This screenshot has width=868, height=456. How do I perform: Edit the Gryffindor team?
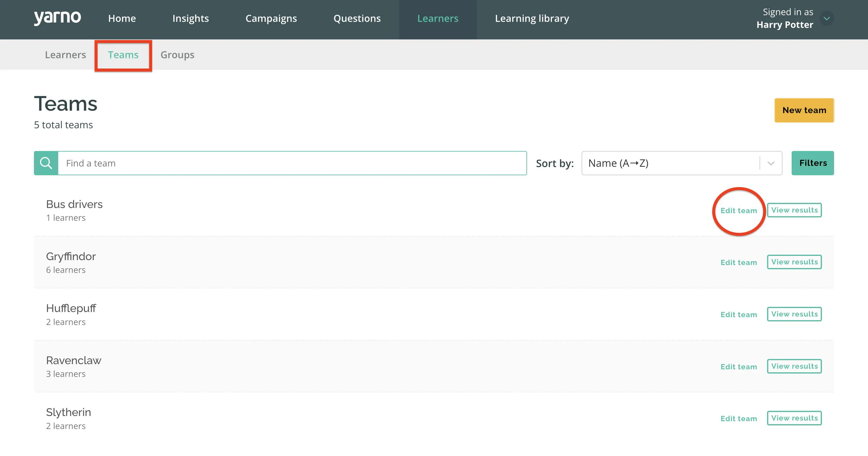pyautogui.click(x=739, y=263)
